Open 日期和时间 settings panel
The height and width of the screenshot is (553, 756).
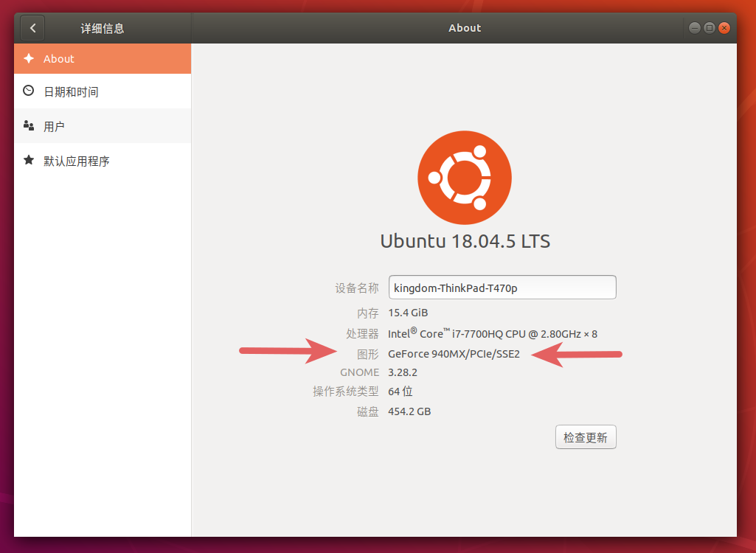point(103,91)
